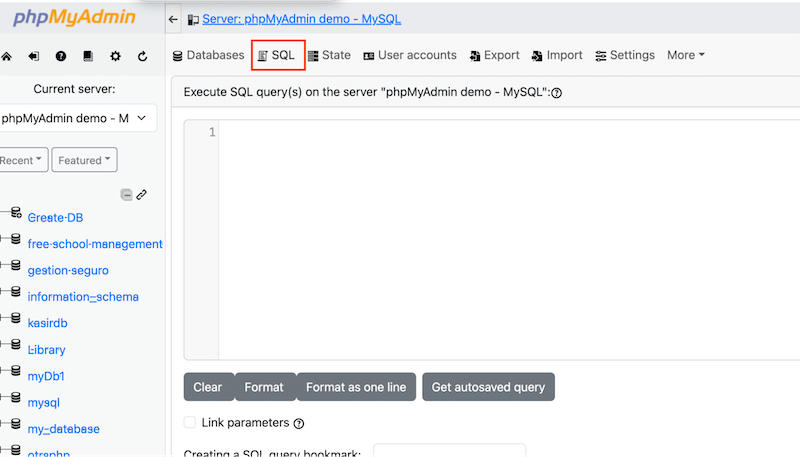
Task: Open the free-school-management database
Action: point(95,244)
